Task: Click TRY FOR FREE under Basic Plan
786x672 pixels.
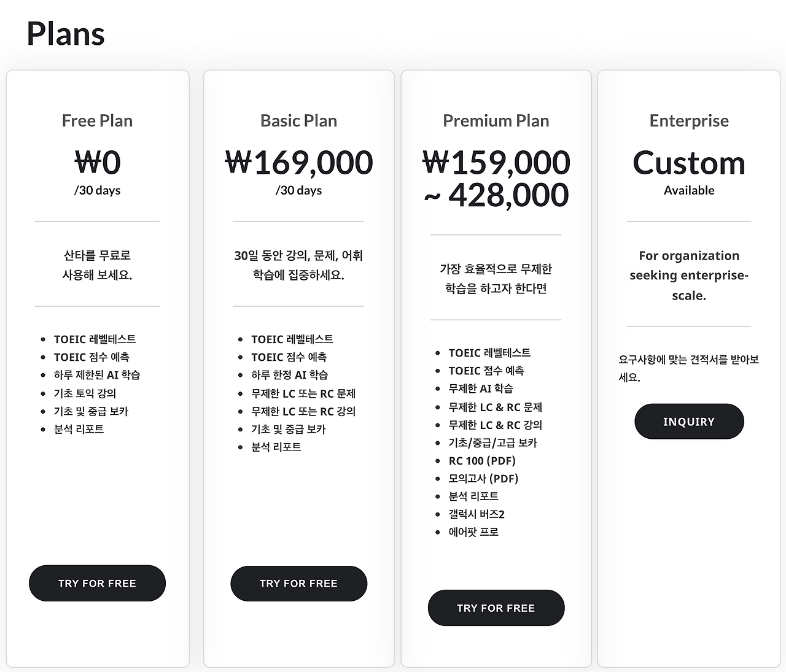Action: pos(298,584)
